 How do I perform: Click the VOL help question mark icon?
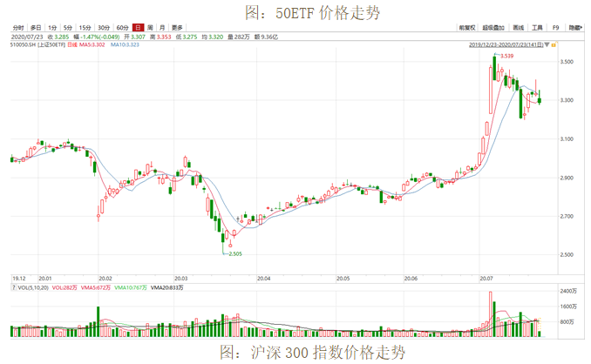[14, 287]
